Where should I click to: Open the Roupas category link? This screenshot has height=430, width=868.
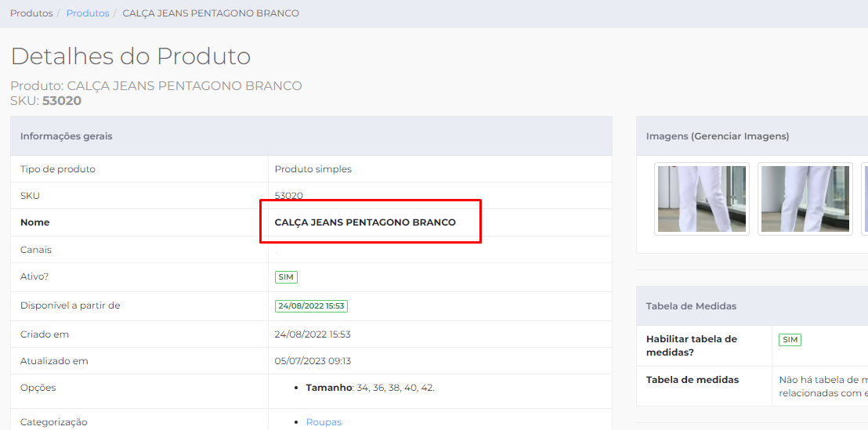324,422
